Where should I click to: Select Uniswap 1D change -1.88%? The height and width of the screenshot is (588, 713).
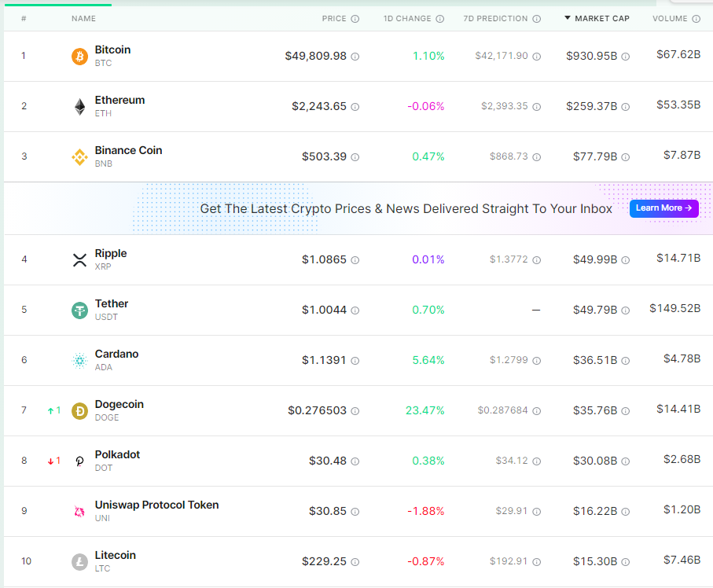click(425, 511)
